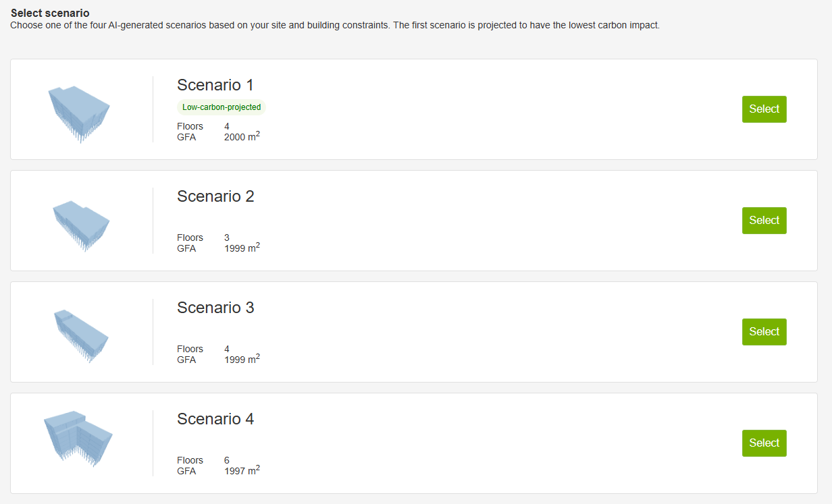Click the AI-generated scenarios description text
This screenshot has height=504, width=832.
334,26
